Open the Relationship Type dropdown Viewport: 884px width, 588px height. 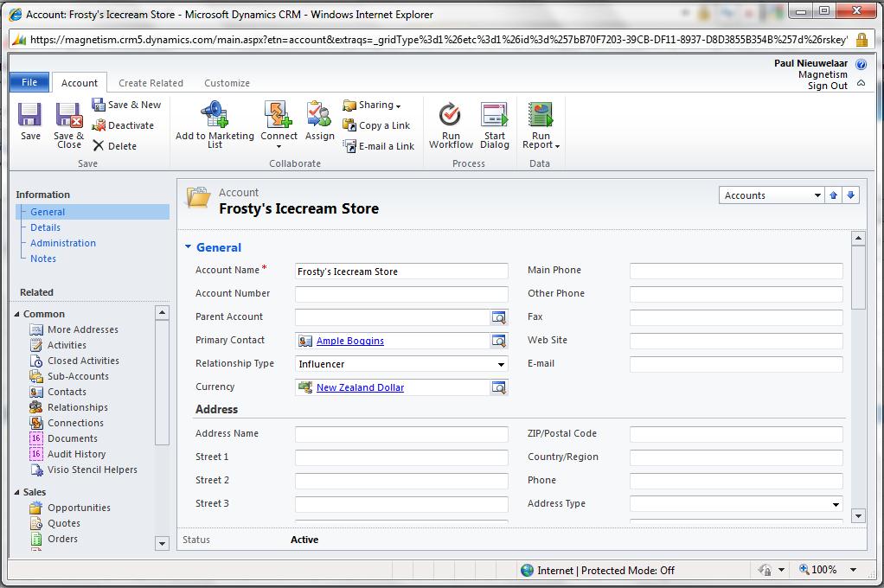(501, 363)
